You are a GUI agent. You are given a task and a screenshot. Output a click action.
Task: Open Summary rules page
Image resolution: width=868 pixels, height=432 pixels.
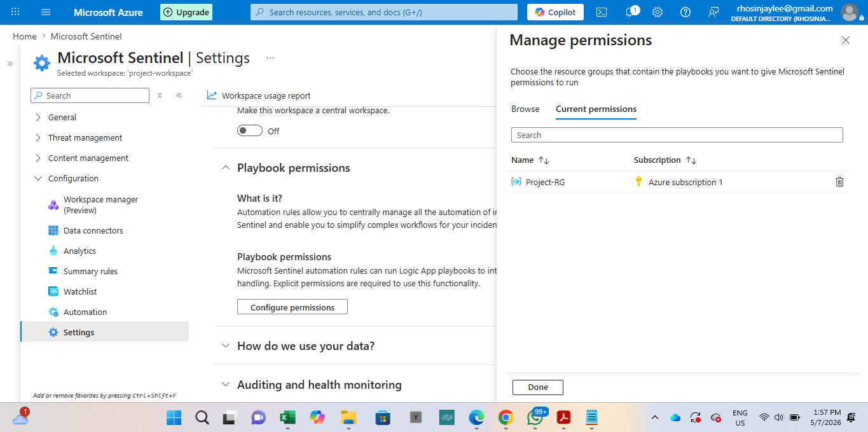point(90,271)
